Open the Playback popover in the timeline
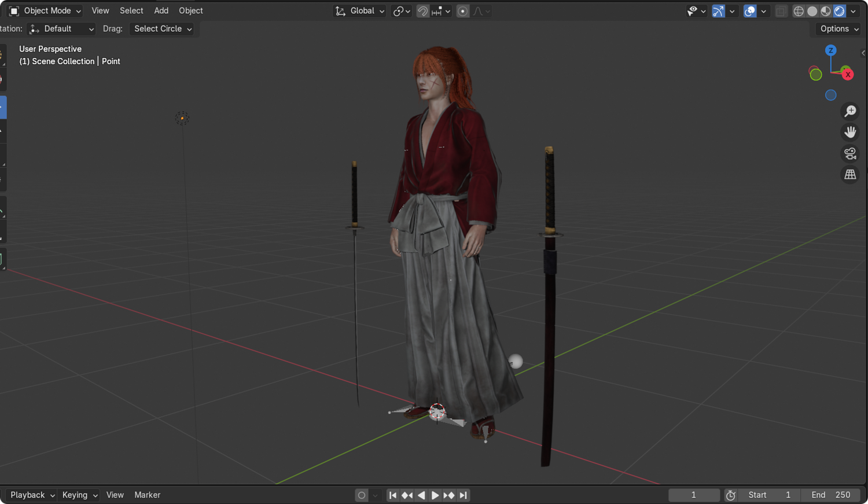The image size is (868, 504). [32, 495]
